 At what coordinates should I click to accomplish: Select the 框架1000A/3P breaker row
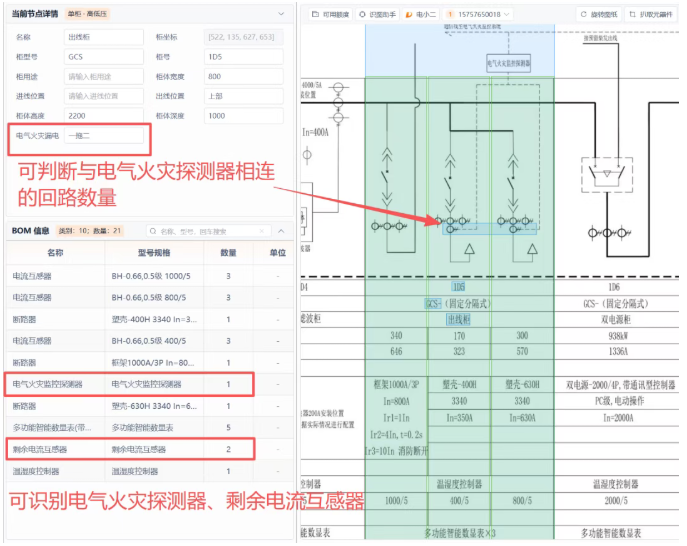tap(149, 363)
